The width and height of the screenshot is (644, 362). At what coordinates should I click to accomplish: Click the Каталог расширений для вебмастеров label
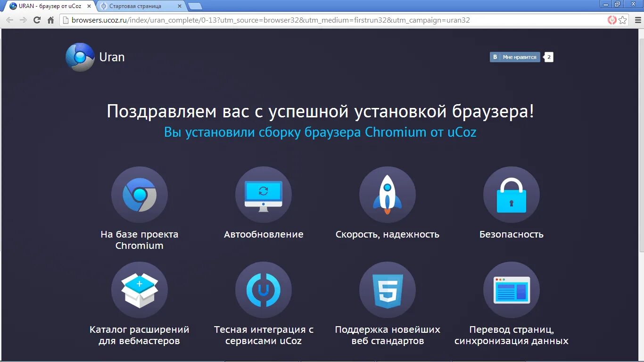tap(140, 335)
